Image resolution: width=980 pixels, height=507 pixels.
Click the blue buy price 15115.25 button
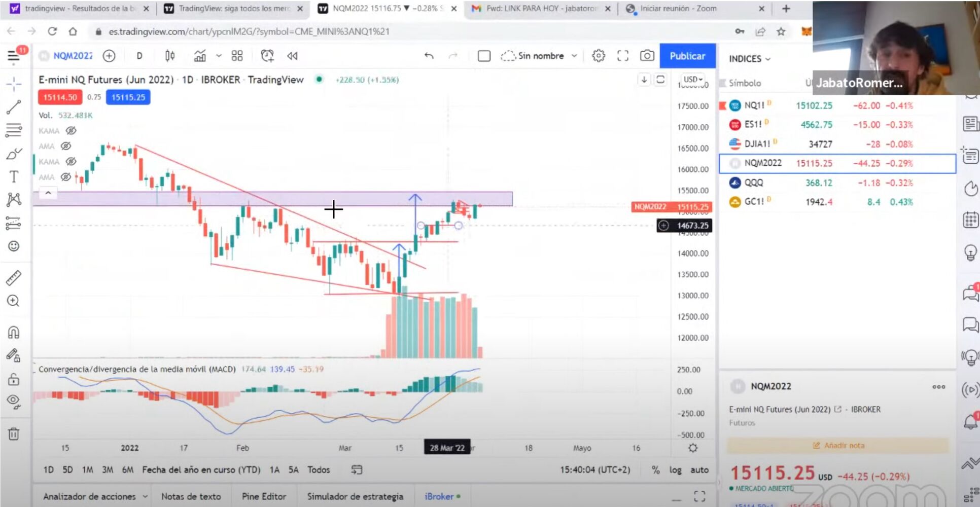[x=128, y=97]
